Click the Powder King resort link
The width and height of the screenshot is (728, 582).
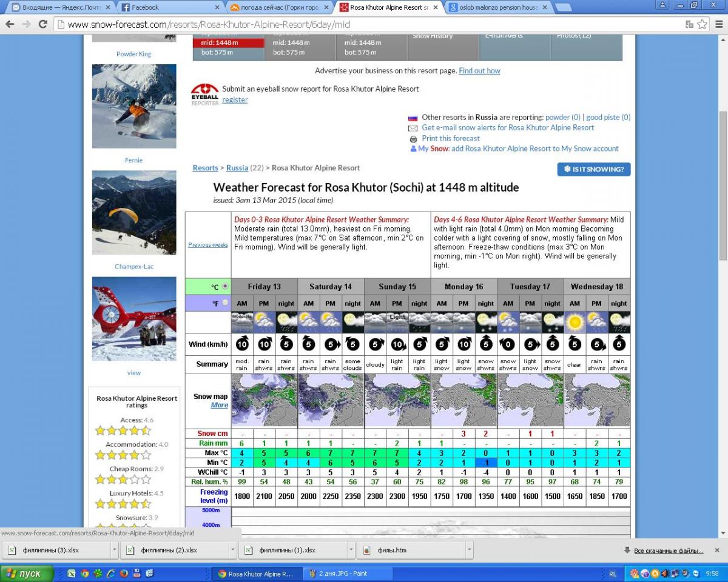click(x=134, y=54)
